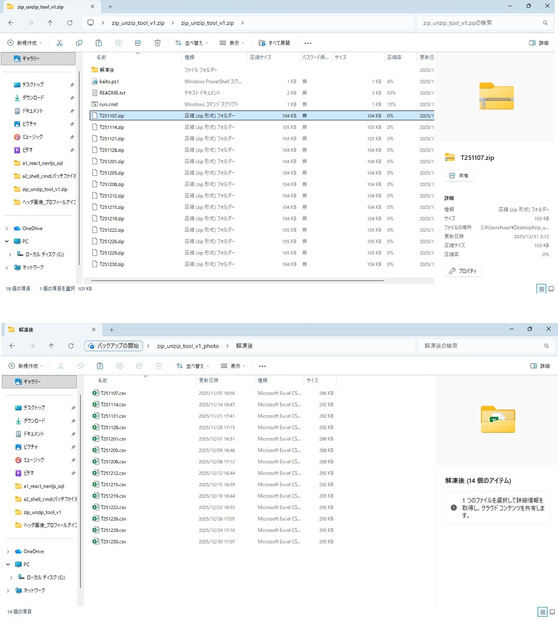Open the three-dots more options menu in the top toolbar
This screenshot has width=558, height=620.
308,43
